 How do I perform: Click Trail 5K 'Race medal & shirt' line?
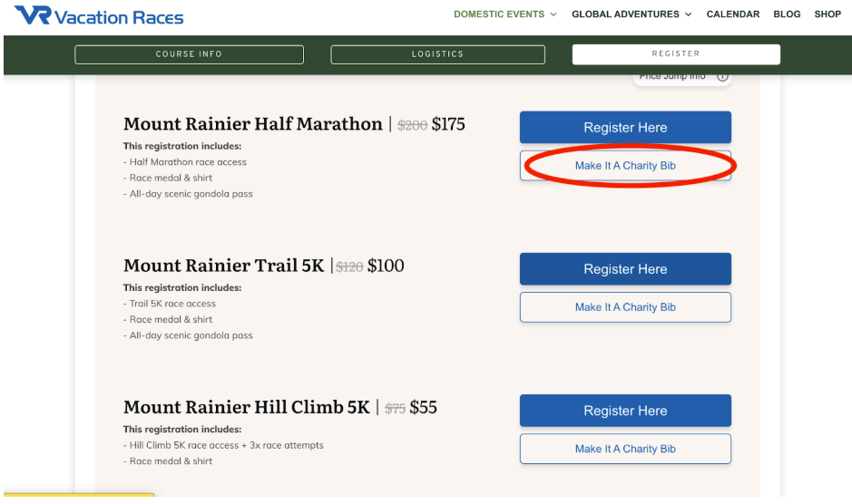click(x=168, y=320)
